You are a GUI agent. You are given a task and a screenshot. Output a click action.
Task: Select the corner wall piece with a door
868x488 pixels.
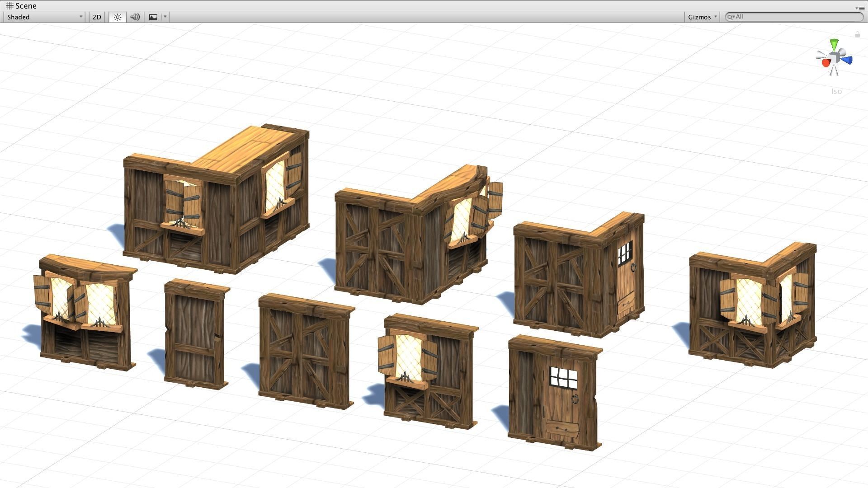tap(579, 275)
